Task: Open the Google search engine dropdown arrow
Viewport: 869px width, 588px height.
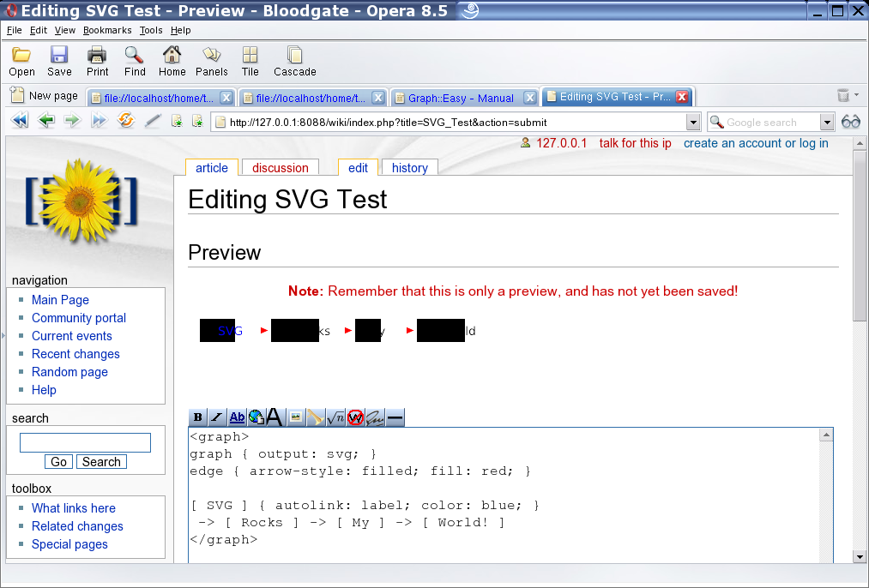Action: pyautogui.click(x=826, y=123)
